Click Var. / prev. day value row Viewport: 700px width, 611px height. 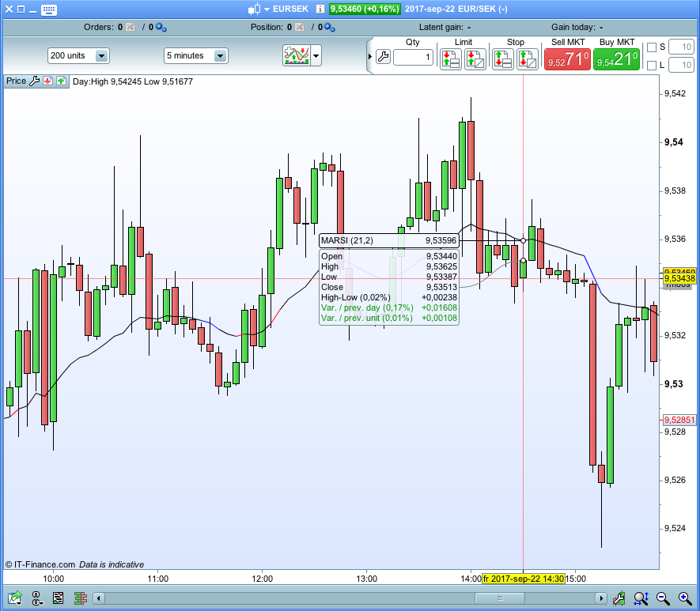[x=389, y=307]
